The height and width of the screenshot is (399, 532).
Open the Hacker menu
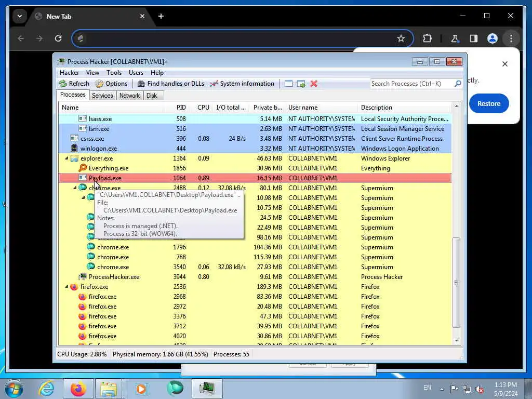click(x=69, y=73)
